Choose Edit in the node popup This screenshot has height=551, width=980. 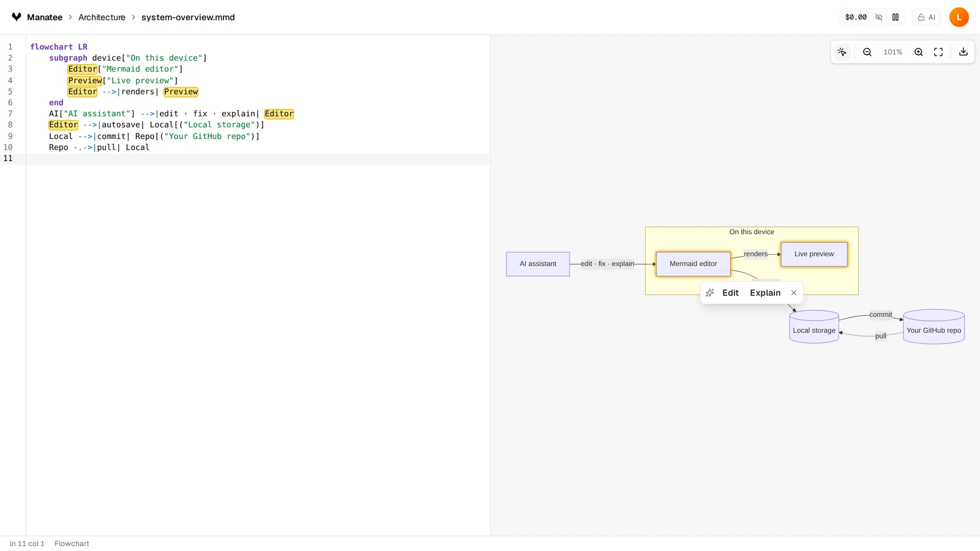pyautogui.click(x=730, y=293)
